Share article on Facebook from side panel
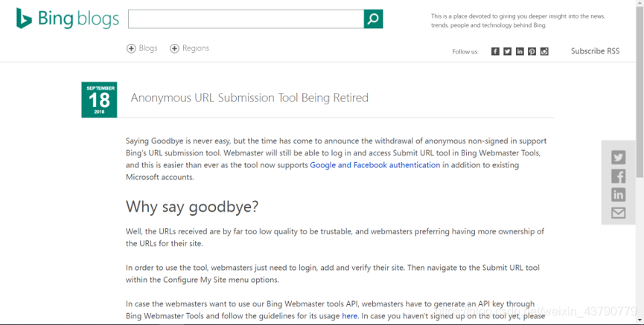 (618, 176)
